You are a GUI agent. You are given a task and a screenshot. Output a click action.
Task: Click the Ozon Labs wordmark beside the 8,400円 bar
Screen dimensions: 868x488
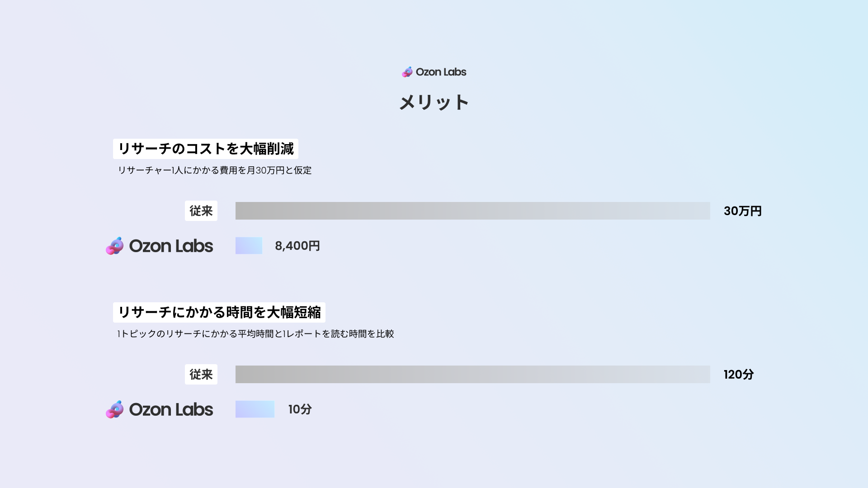coord(171,246)
